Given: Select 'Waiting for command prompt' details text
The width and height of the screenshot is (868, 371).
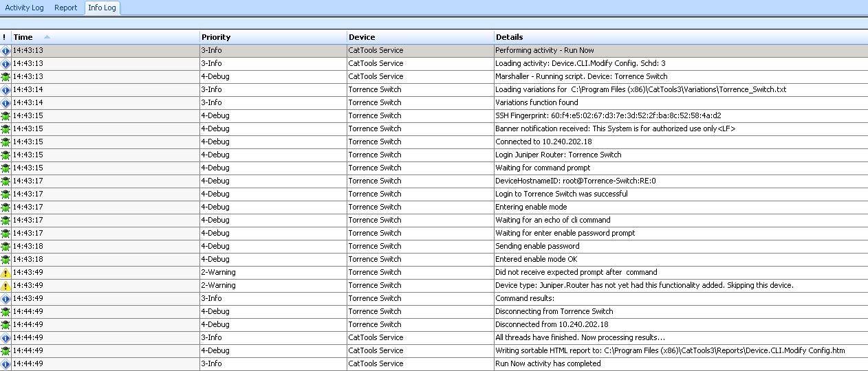Looking at the screenshot, I should click(x=543, y=168).
